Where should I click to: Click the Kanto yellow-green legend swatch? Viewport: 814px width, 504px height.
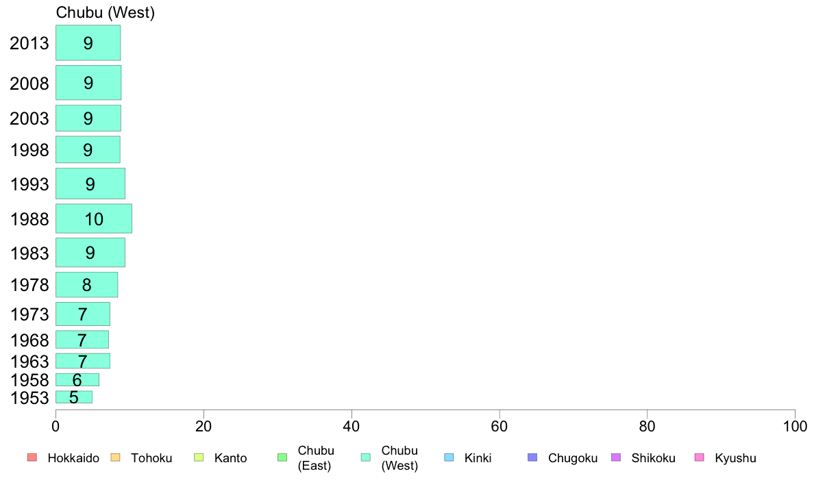[199, 457]
